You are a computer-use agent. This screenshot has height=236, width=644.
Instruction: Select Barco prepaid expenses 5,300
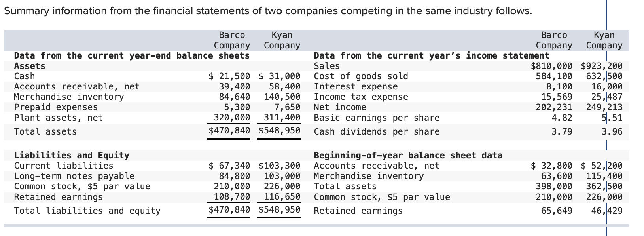(x=237, y=107)
